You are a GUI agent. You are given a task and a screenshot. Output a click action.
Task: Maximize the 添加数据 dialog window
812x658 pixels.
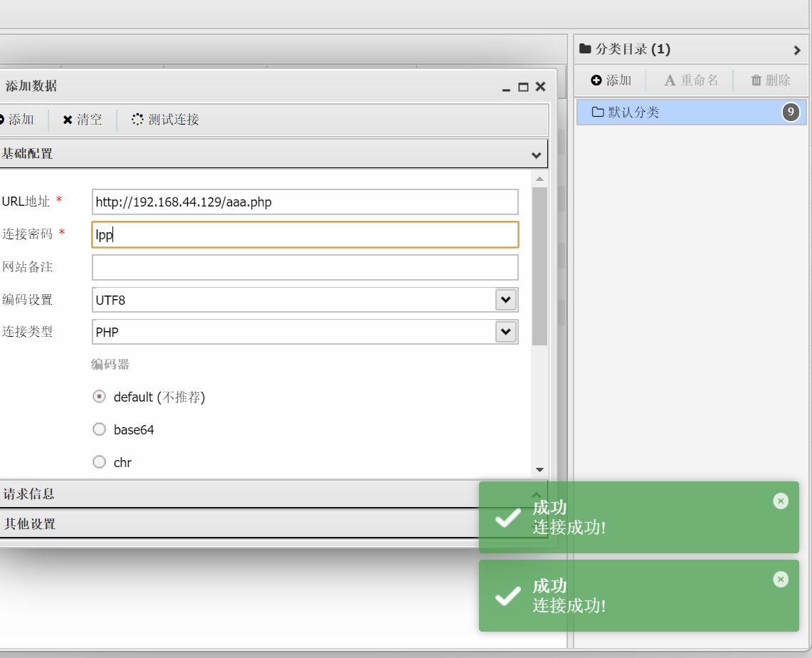tap(523, 87)
